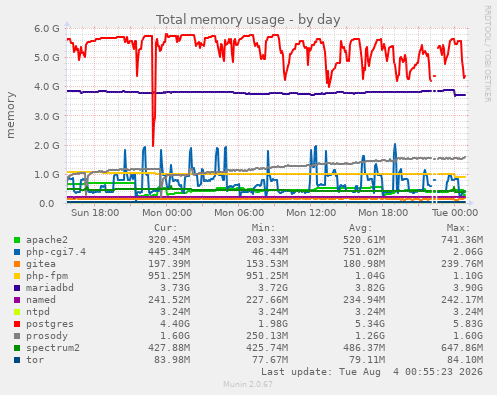
Task: Select the spectrum2 legend label
Action: 53,348
